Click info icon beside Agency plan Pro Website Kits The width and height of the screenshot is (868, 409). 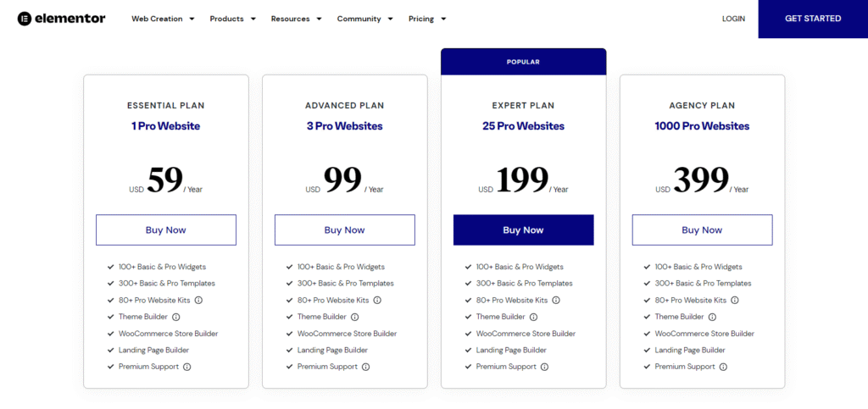click(x=735, y=300)
